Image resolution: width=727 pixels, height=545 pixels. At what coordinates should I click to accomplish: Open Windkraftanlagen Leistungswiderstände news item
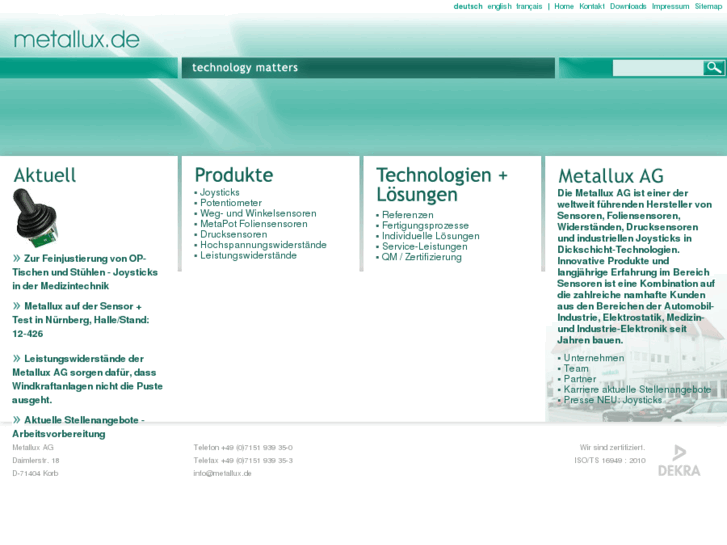tap(87, 379)
